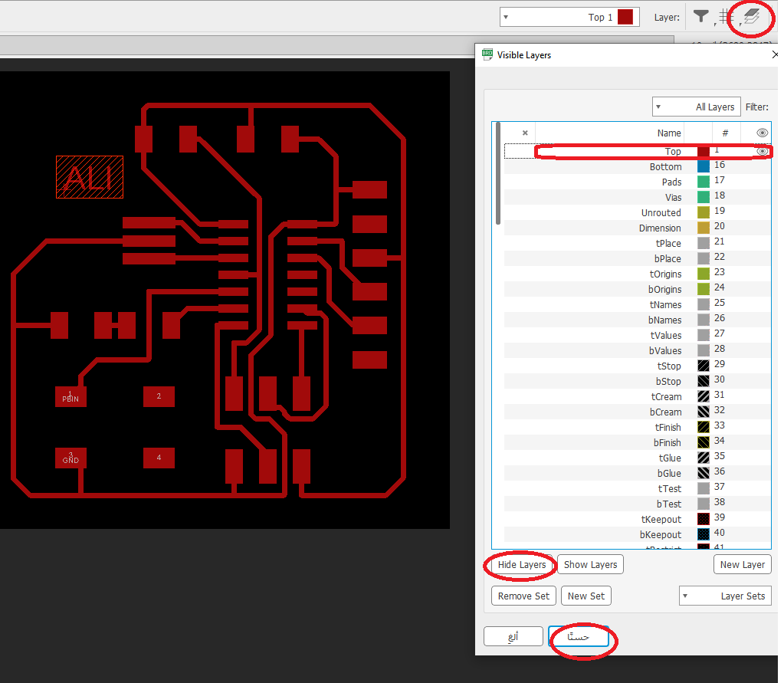Click the hatched swatch of tStop layer
Viewport: 784px width, 683px height.
pos(703,366)
